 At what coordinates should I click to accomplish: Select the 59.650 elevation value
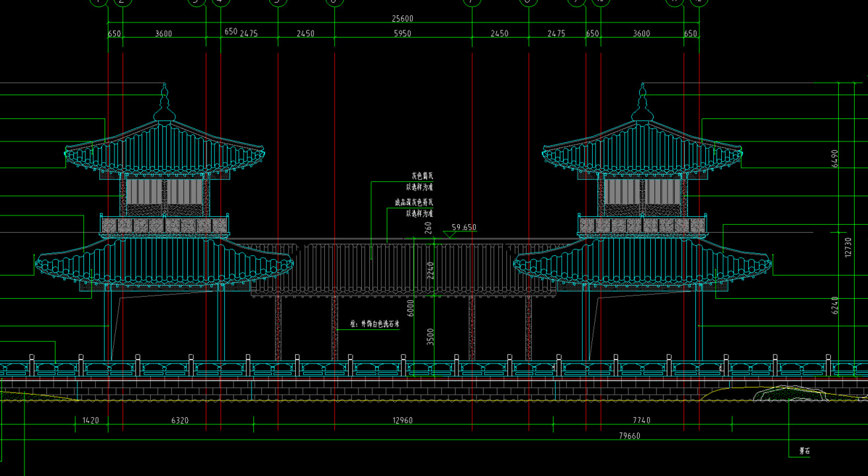click(464, 227)
